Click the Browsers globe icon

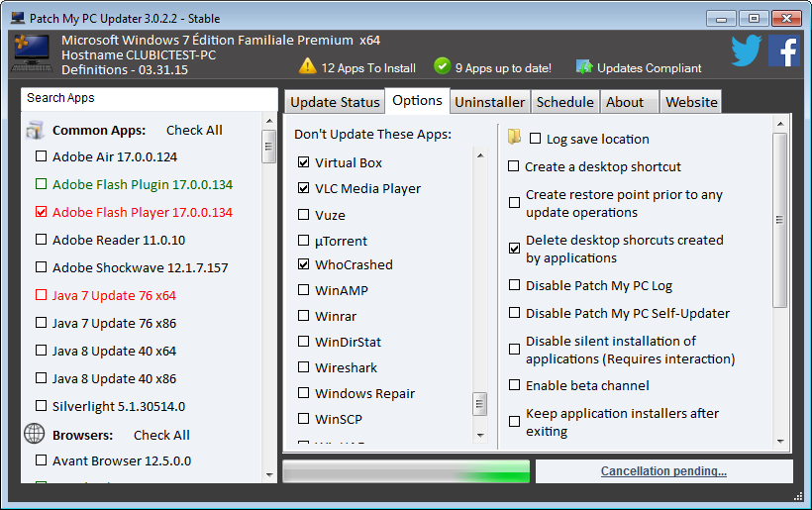(x=35, y=434)
